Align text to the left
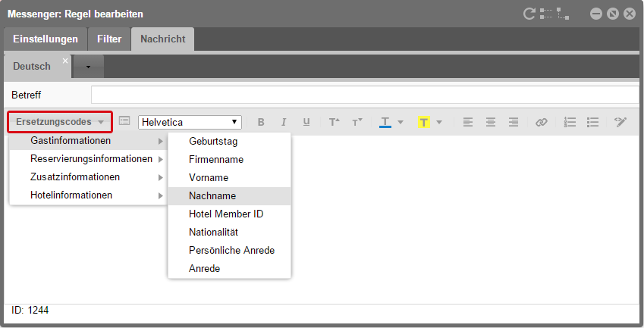Viewport: 644px width, 328px height. pyautogui.click(x=468, y=122)
